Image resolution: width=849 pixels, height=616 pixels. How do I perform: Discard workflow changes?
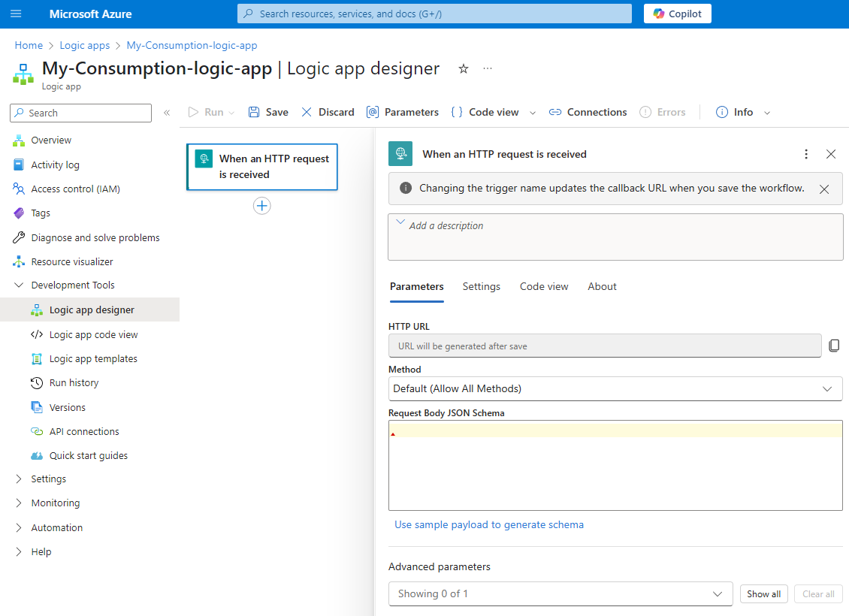point(328,112)
